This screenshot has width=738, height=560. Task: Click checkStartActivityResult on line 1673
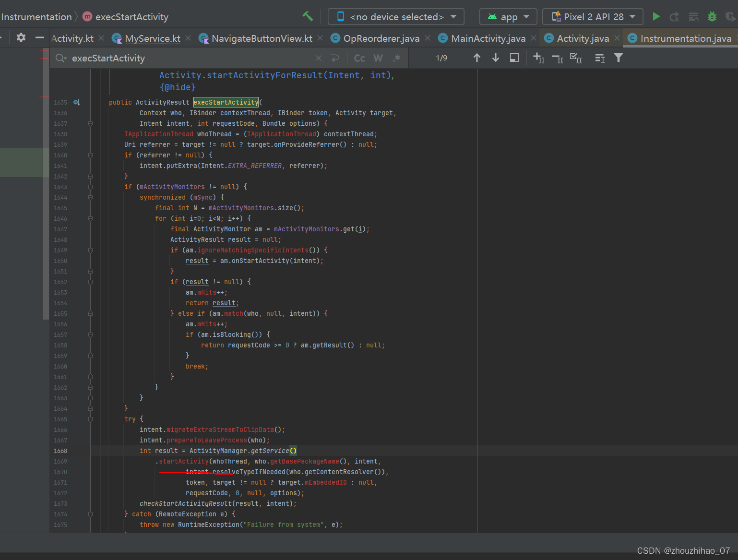[x=186, y=503]
